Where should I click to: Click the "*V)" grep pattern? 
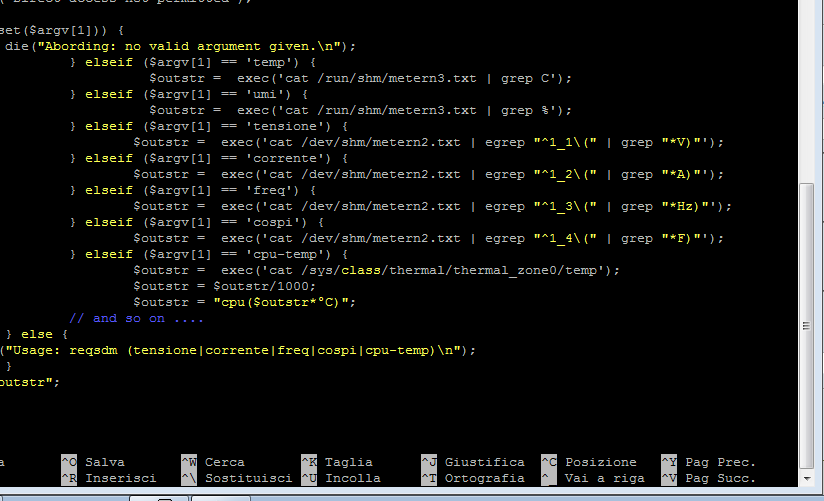click(681, 142)
